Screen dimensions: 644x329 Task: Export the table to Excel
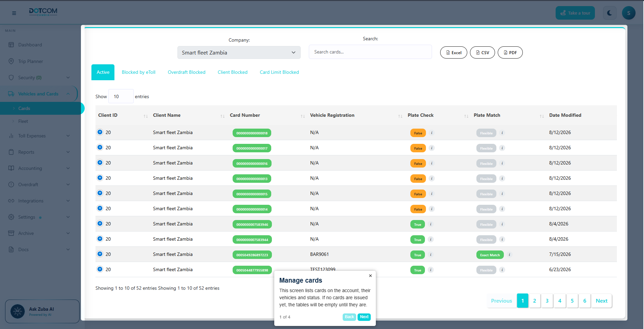(x=454, y=52)
